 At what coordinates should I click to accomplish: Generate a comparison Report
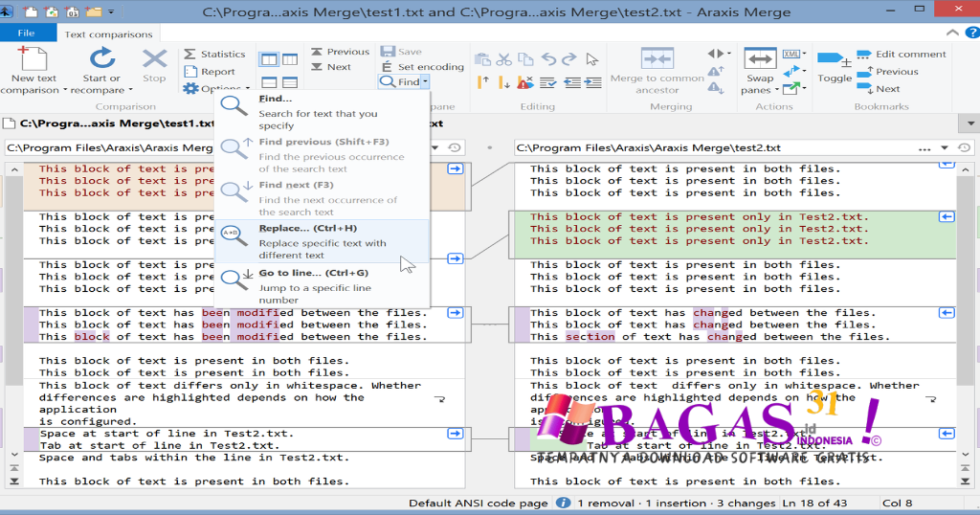point(210,72)
